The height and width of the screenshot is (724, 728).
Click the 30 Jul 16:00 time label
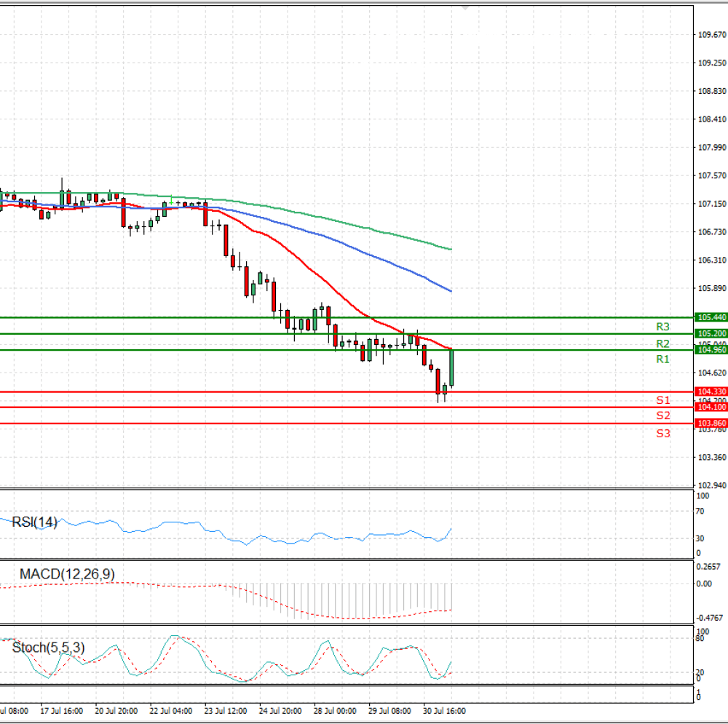pos(444,711)
